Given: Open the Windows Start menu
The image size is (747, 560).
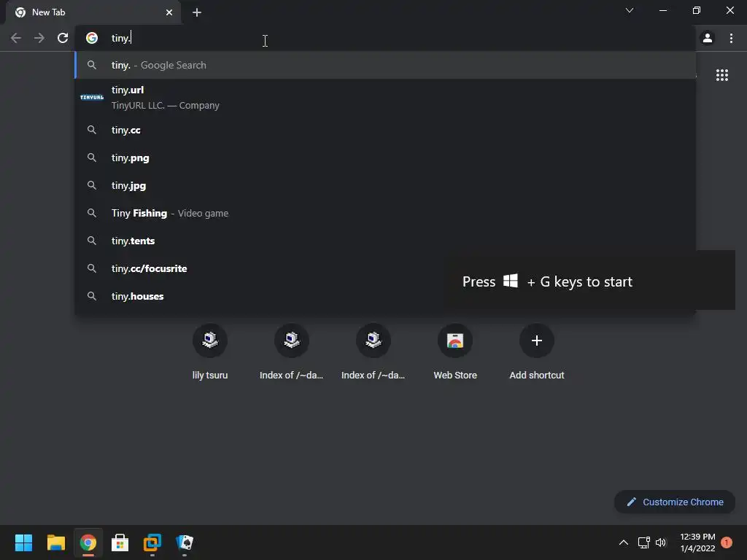Looking at the screenshot, I should point(23,542).
